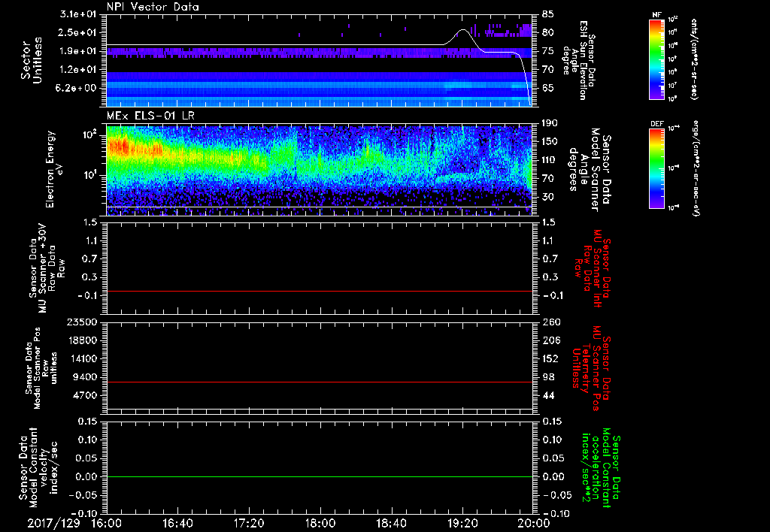Click the NF flux color bar
770x532 pixels.
click(656, 59)
